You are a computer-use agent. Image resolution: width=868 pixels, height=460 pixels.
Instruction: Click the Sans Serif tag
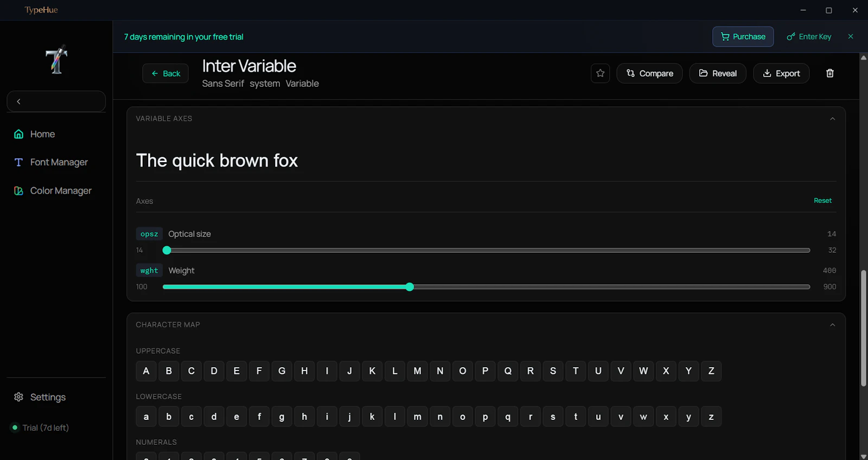(223, 84)
